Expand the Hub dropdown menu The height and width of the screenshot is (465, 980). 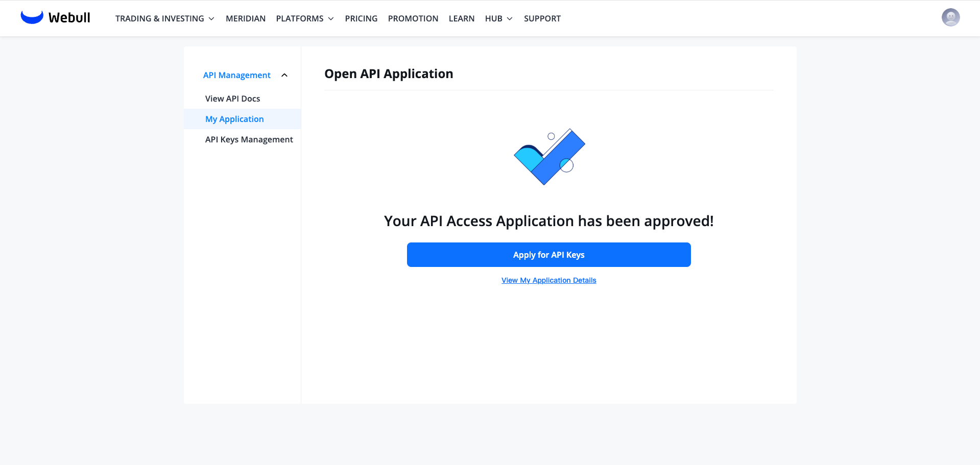click(x=498, y=18)
